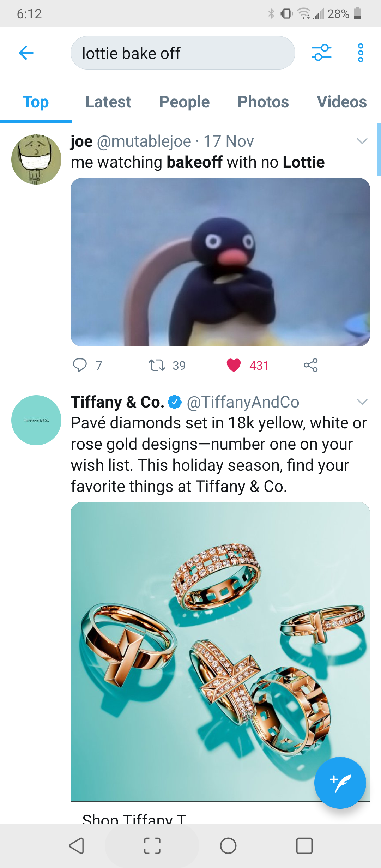Share joe's tweet via the share icon
The width and height of the screenshot is (381, 868).
tap(310, 365)
